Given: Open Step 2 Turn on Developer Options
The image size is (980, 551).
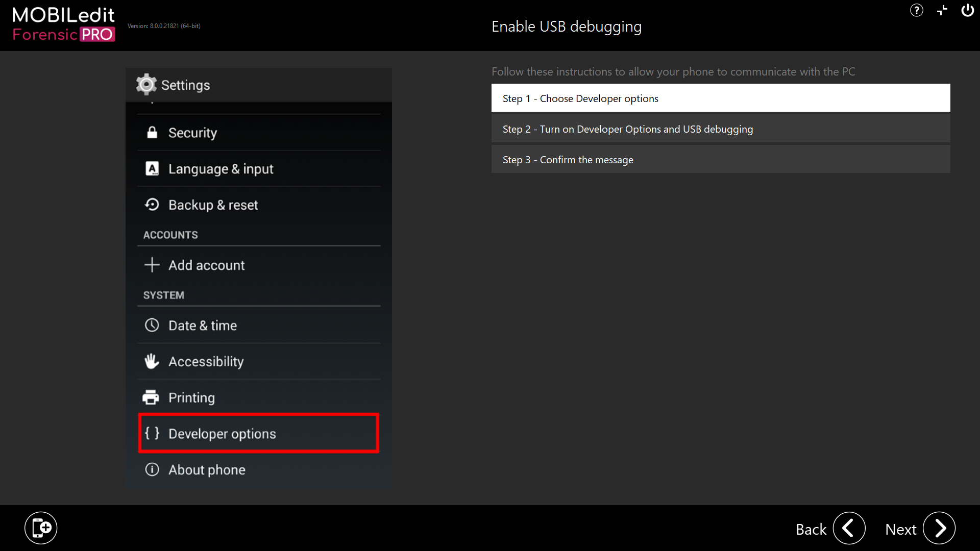Looking at the screenshot, I should pos(720,129).
